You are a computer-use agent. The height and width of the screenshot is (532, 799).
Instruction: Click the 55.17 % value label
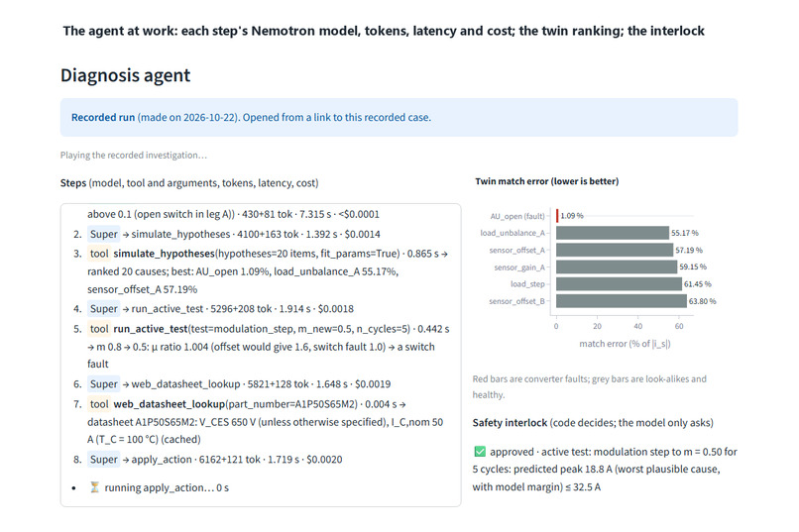685,233
